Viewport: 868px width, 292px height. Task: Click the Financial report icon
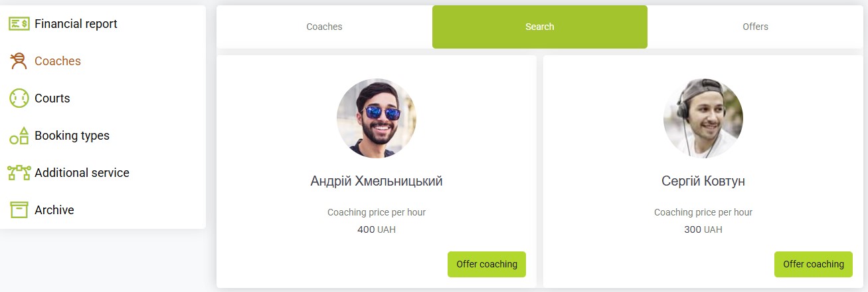[19, 24]
